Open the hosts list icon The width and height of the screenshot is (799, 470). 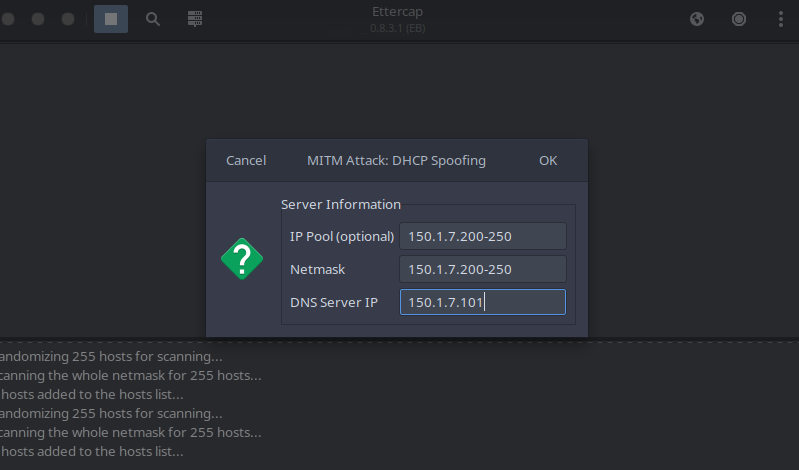pos(195,19)
